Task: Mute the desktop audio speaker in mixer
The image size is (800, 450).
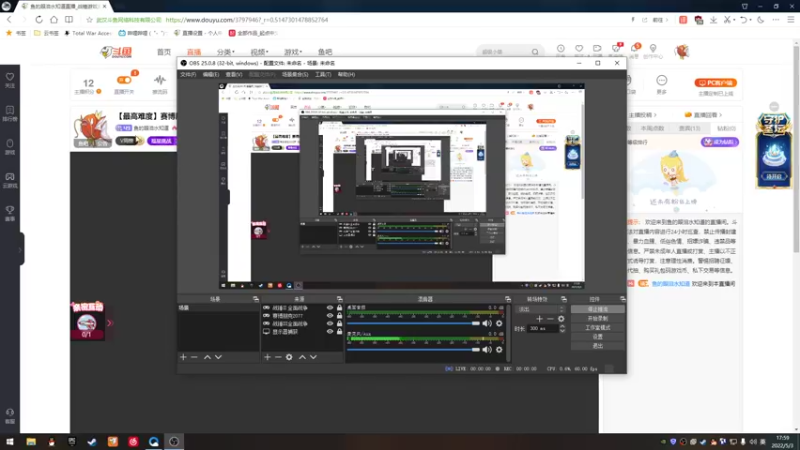Action: coord(487,323)
